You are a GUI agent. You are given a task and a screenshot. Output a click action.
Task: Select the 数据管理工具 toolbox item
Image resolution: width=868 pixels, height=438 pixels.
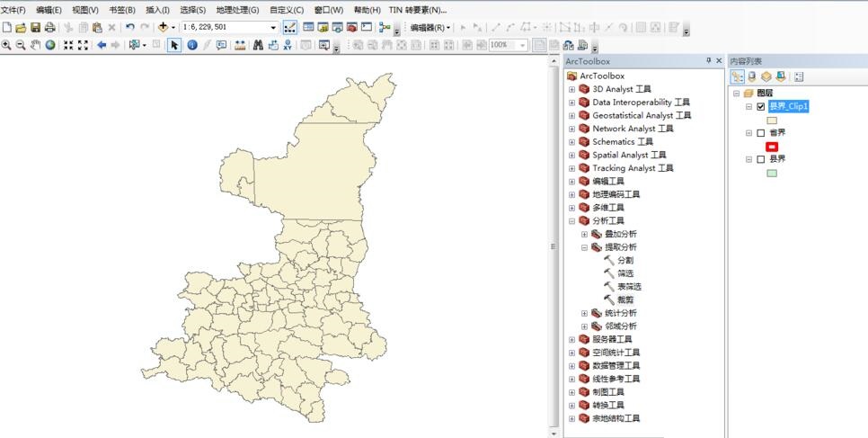tap(616, 366)
